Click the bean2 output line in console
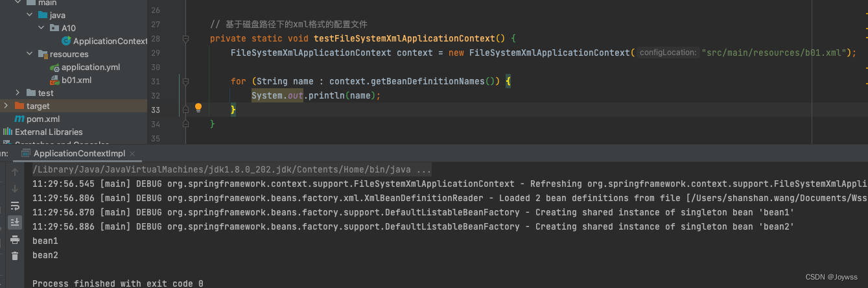 coord(45,255)
